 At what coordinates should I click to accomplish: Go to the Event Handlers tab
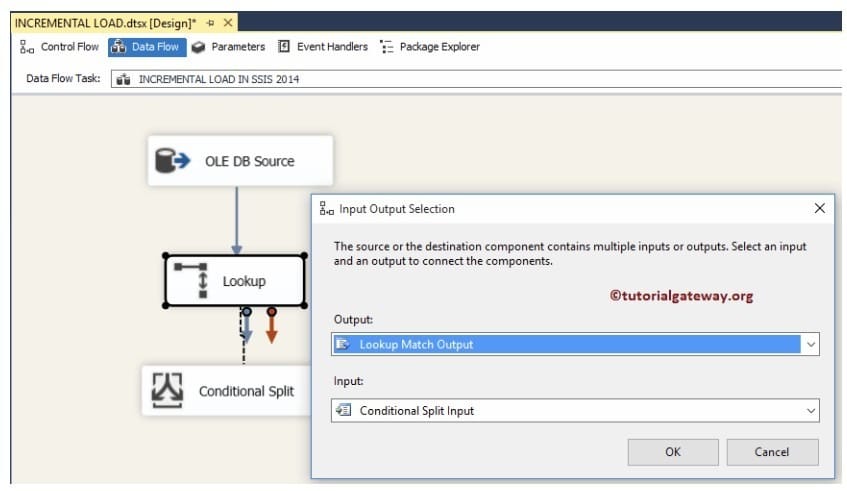pyautogui.click(x=323, y=47)
